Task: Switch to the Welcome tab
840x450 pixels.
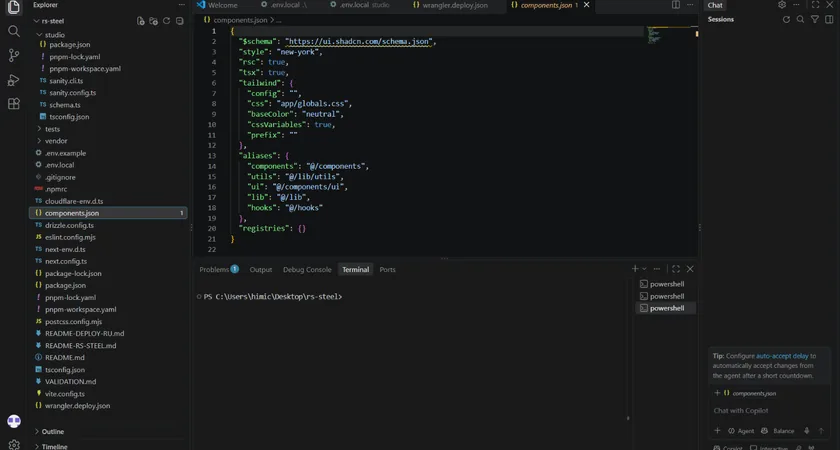Action: tap(217, 5)
